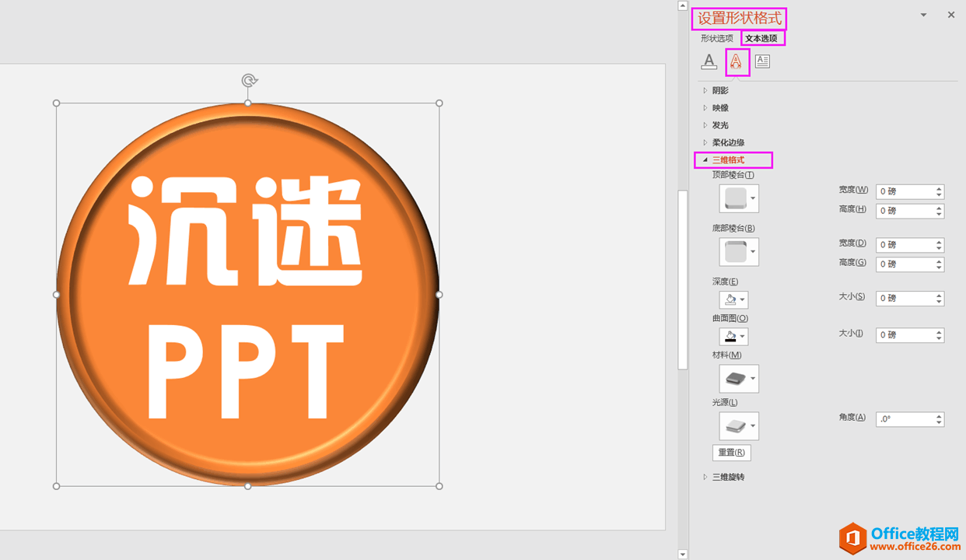The width and height of the screenshot is (966, 560).
Task: Open the task pane options arrow
Action: (x=923, y=15)
